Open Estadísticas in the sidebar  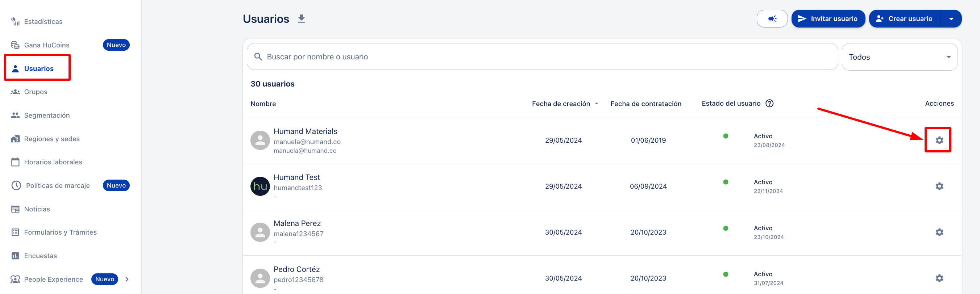(x=43, y=22)
